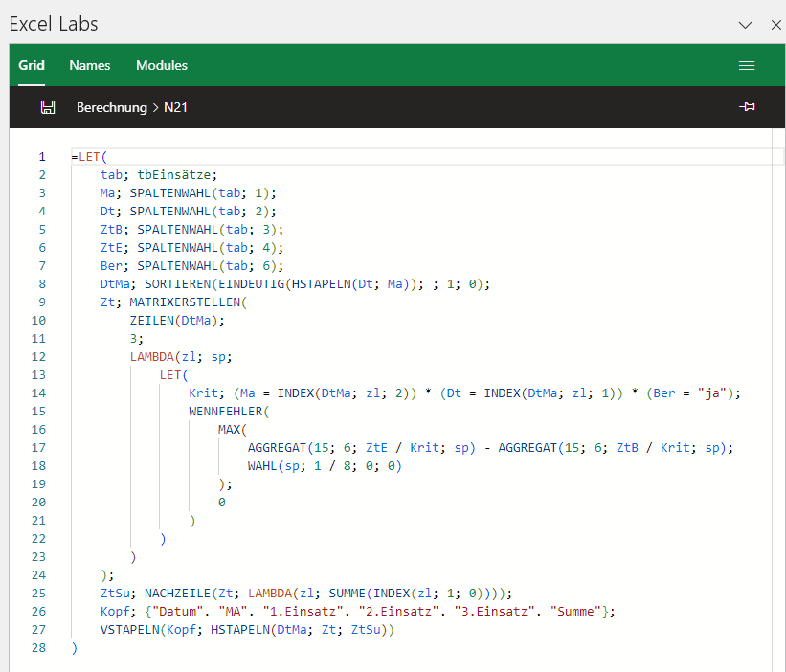The width and height of the screenshot is (786, 672).
Task: Click the N21 cell breadcrumb
Action: tap(175, 108)
